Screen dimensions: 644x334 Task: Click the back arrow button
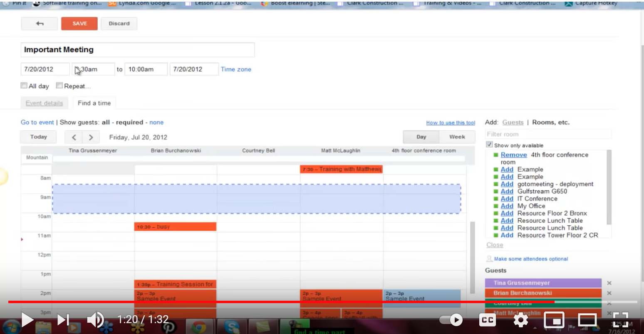(x=40, y=24)
